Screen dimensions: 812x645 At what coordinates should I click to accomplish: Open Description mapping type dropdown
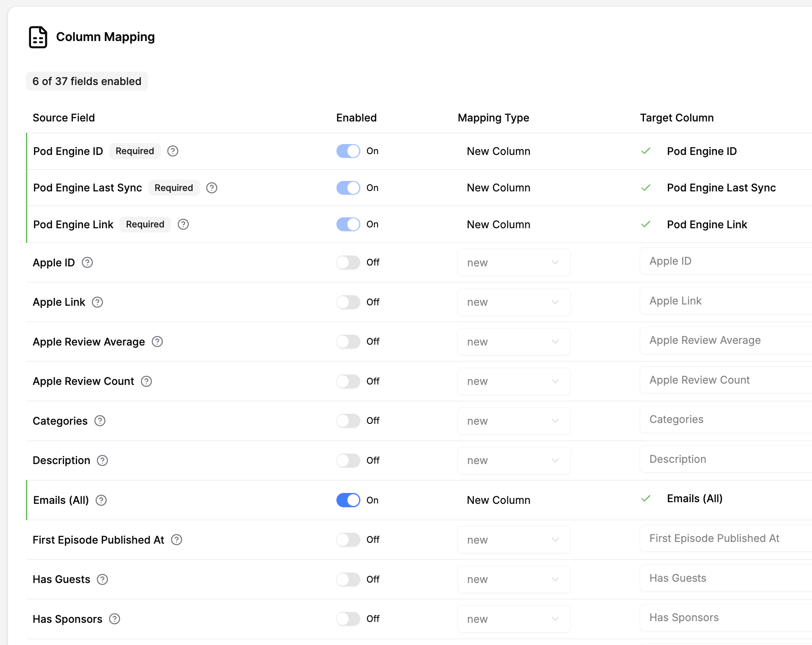coord(514,460)
